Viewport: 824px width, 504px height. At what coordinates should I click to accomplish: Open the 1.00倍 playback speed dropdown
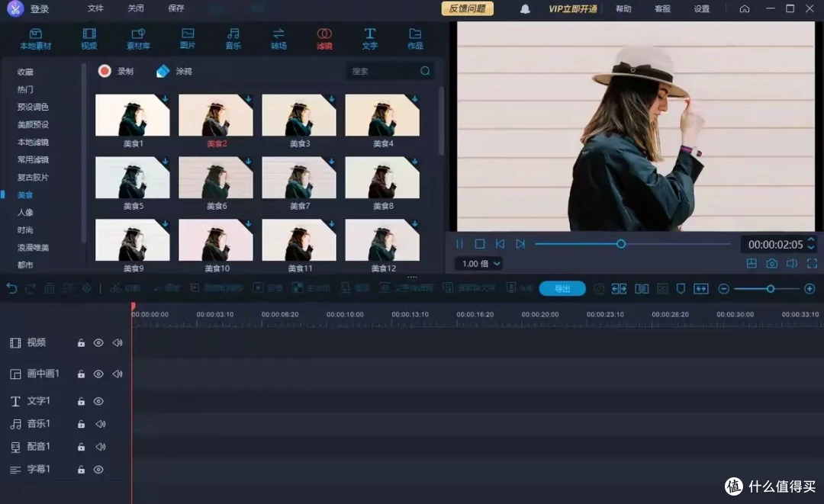click(478, 263)
